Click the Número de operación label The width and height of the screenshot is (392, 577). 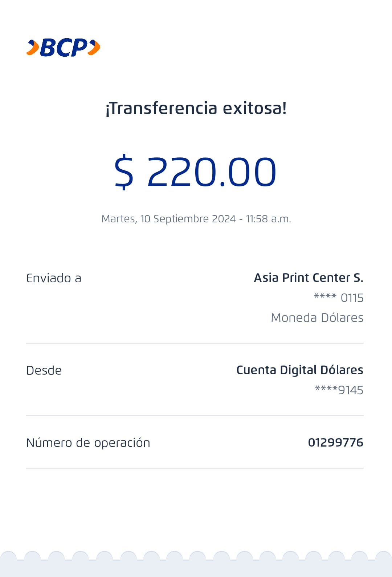pyautogui.click(x=88, y=443)
